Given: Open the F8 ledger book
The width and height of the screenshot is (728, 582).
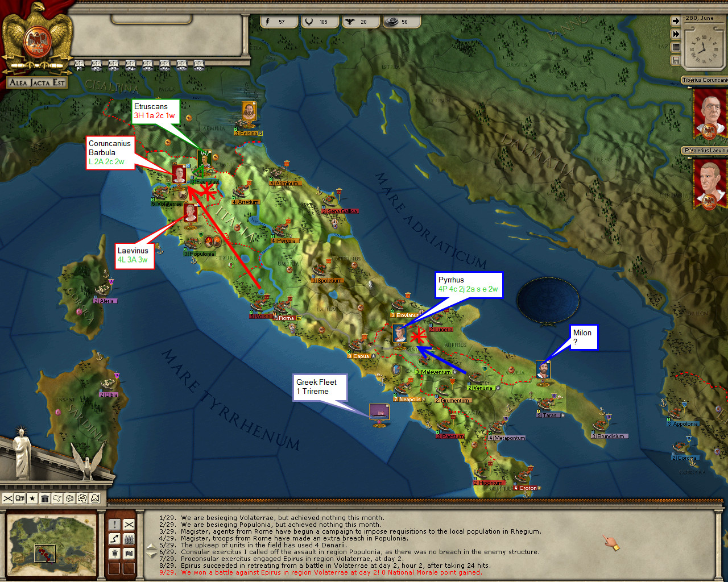Looking at the screenshot, I should [198, 65].
